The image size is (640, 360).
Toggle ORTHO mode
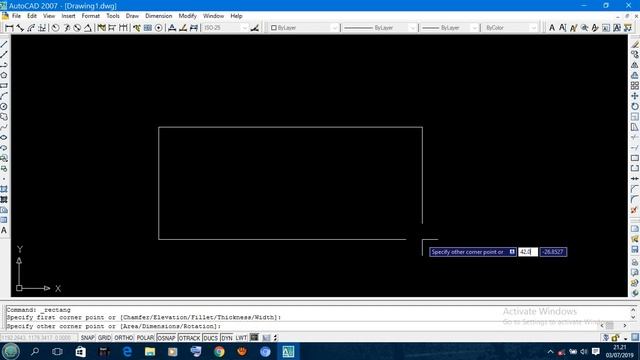124,338
